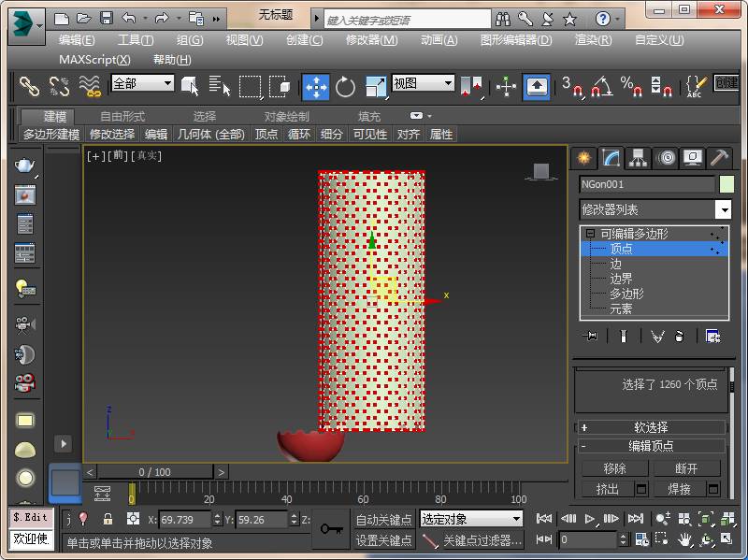Click the New Scene icon

[62, 19]
